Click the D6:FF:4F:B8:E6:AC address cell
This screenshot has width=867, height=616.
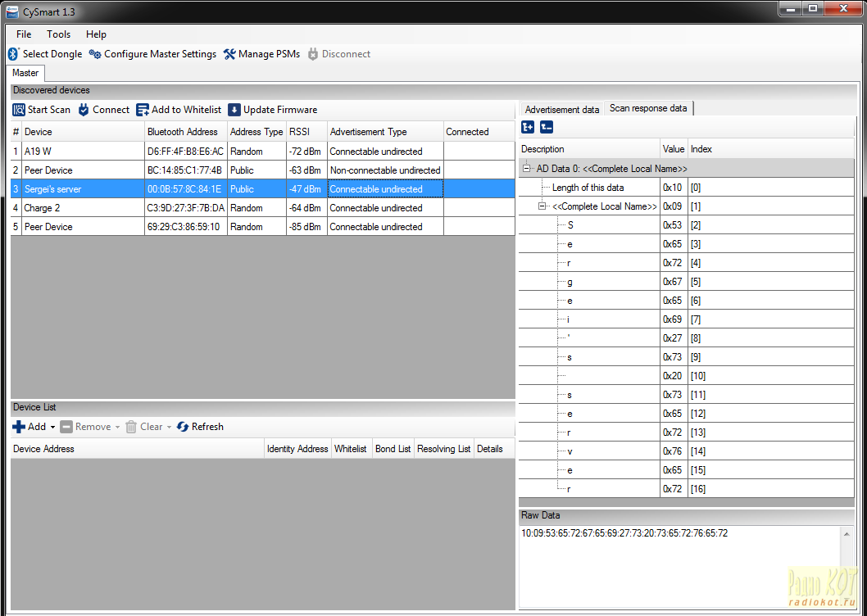186,152
